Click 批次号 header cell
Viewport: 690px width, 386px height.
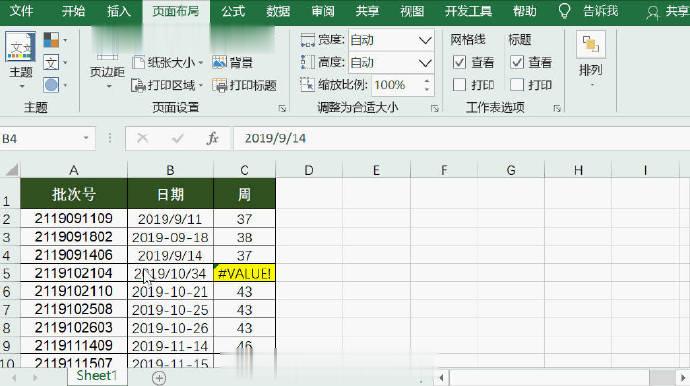tap(74, 194)
